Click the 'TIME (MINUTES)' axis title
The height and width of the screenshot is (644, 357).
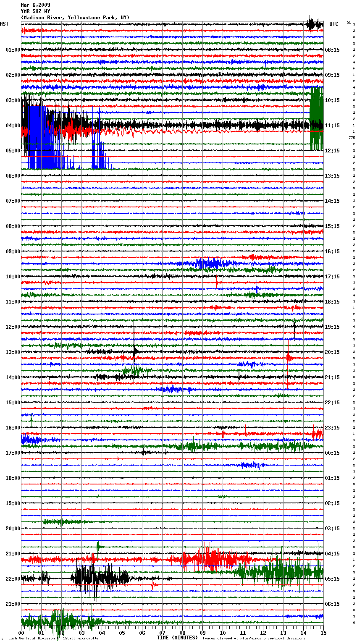pyautogui.click(x=177, y=638)
